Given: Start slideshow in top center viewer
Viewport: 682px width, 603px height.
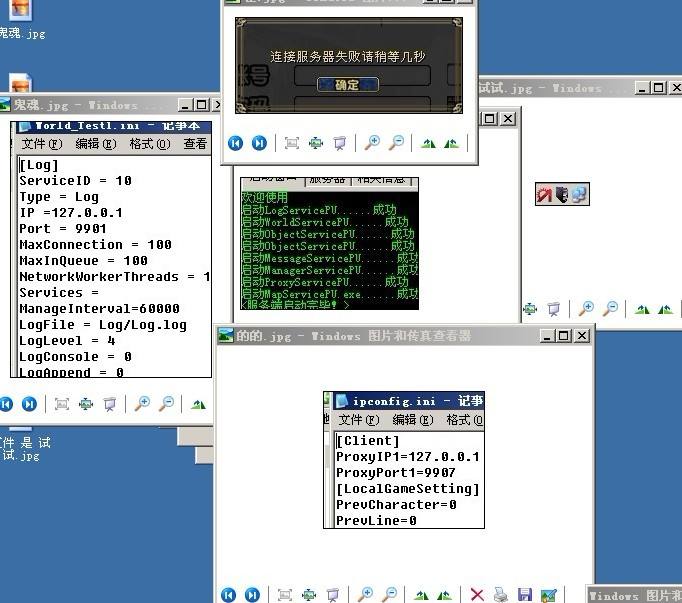Looking at the screenshot, I should pos(340,143).
